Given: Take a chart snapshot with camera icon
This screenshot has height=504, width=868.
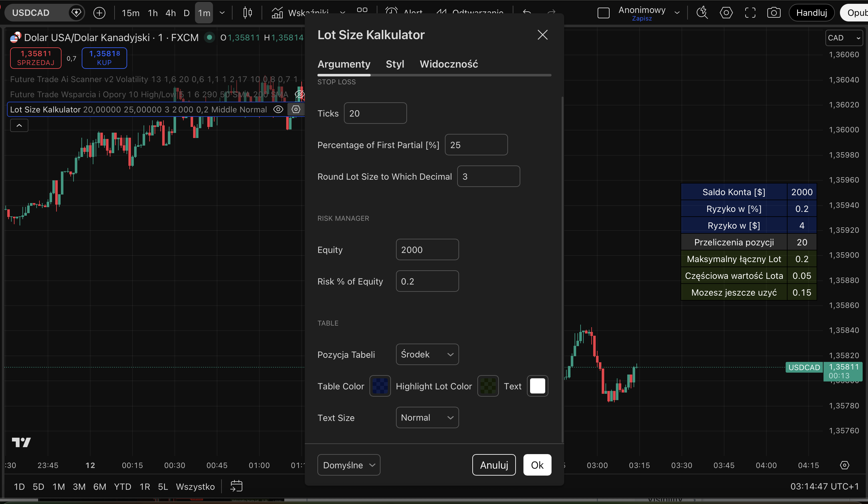Looking at the screenshot, I should (x=774, y=13).
